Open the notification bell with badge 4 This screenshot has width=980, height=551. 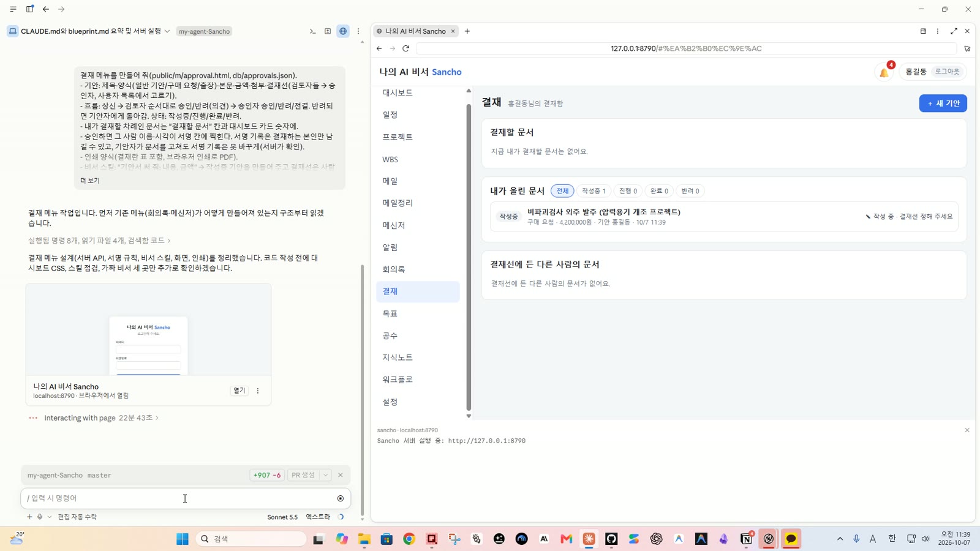click(884, 72)
